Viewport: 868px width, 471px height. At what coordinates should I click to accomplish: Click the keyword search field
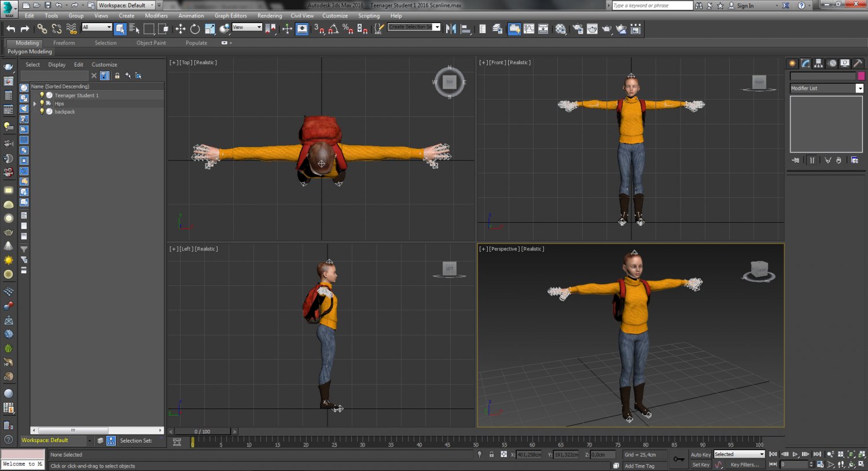pyautogui.click(x=652, y=5)
